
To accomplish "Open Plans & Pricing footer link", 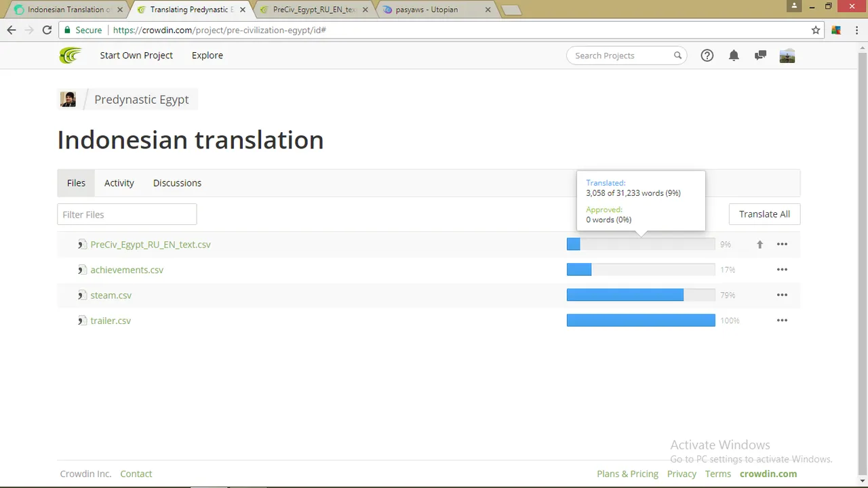I will coord(627,474).
